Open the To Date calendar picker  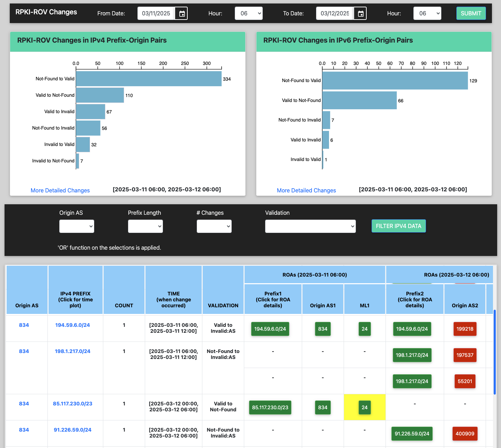[x=361, y=14]
